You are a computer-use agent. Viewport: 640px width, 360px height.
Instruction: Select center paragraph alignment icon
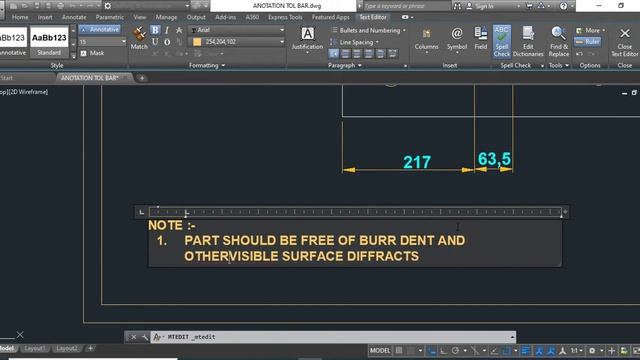tap(357, 53)
